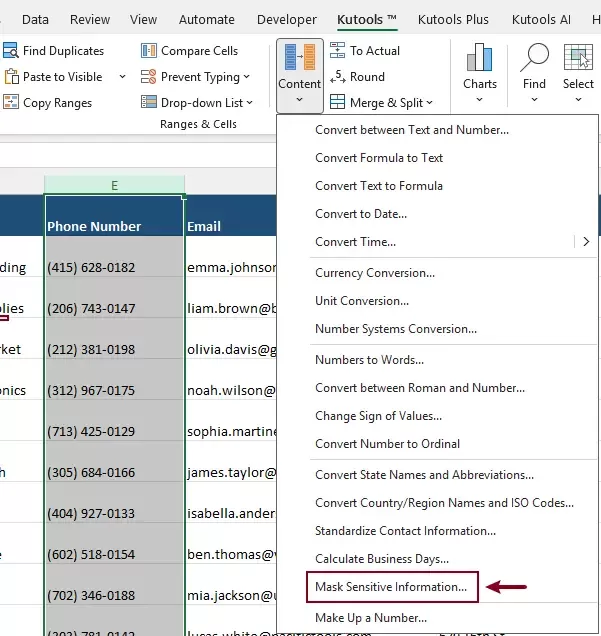Select the Kutools ribbon tab

367,19
